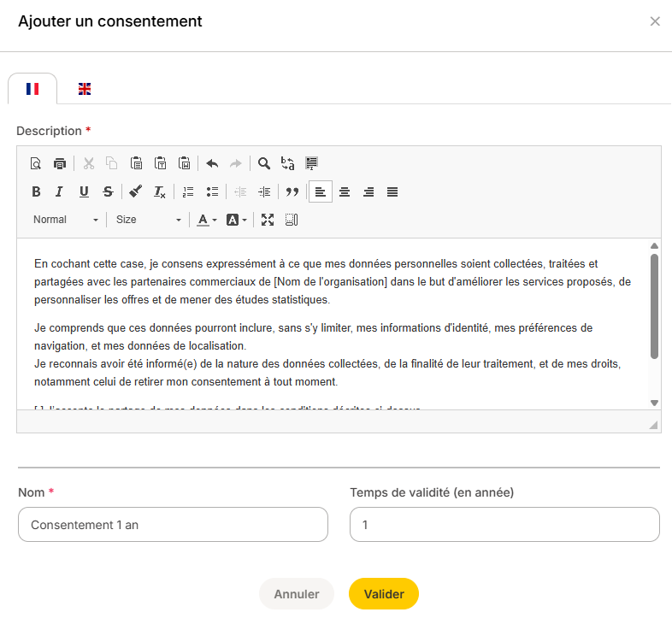
Task: Toggle bold formatting
Action: pyautogui.click(x=37, y=191)
